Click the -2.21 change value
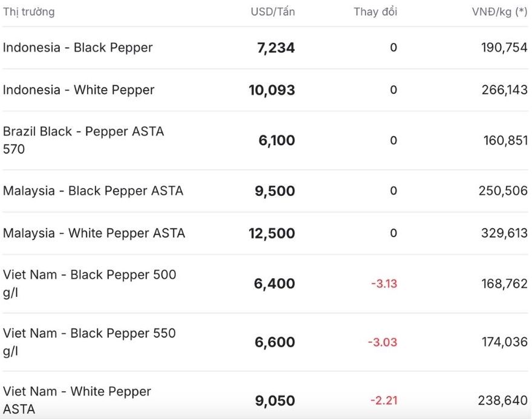The image size is (532, 419). click(x=384, y=400)
